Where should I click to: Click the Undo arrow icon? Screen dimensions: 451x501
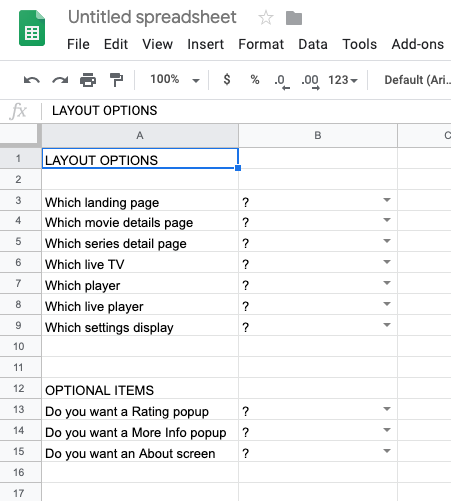[32, 80]
